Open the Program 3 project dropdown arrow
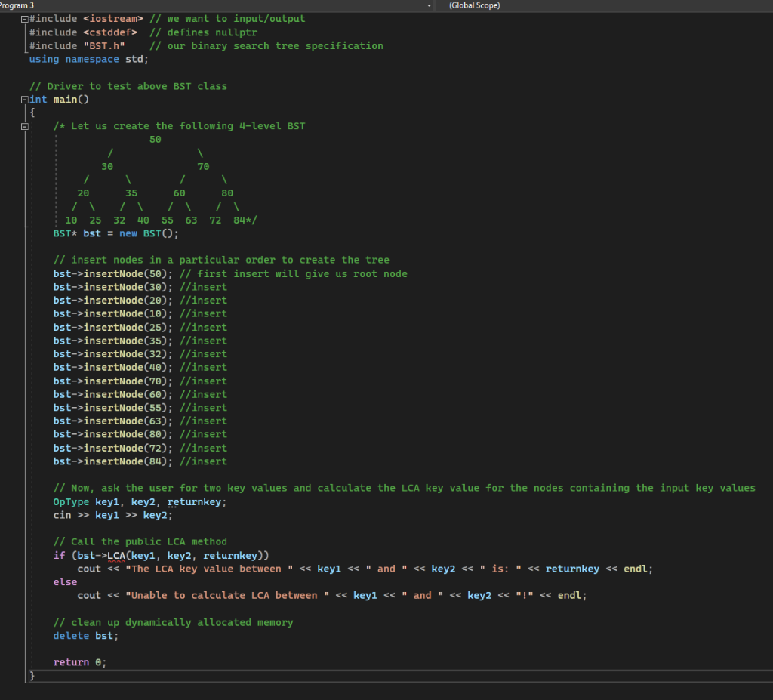This screenshot has width=773, height=700. (430, 5)
